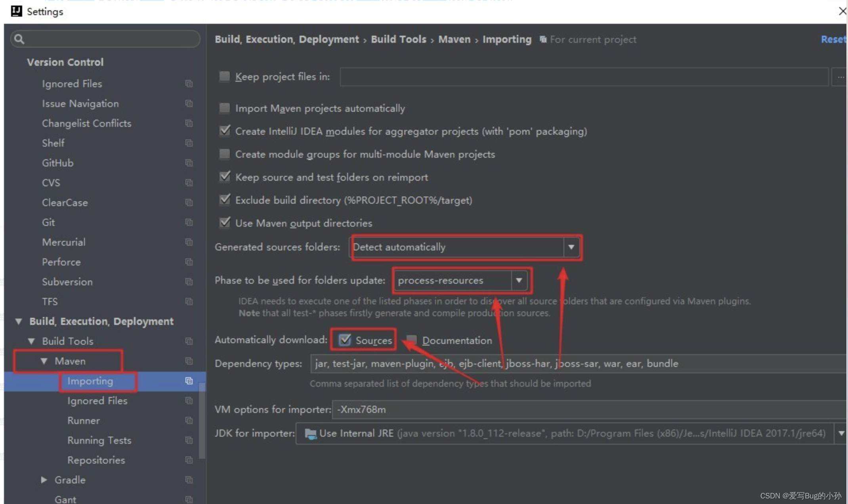
Task: Click the project-level icon beside Importing
Action: tap(189, 381)
